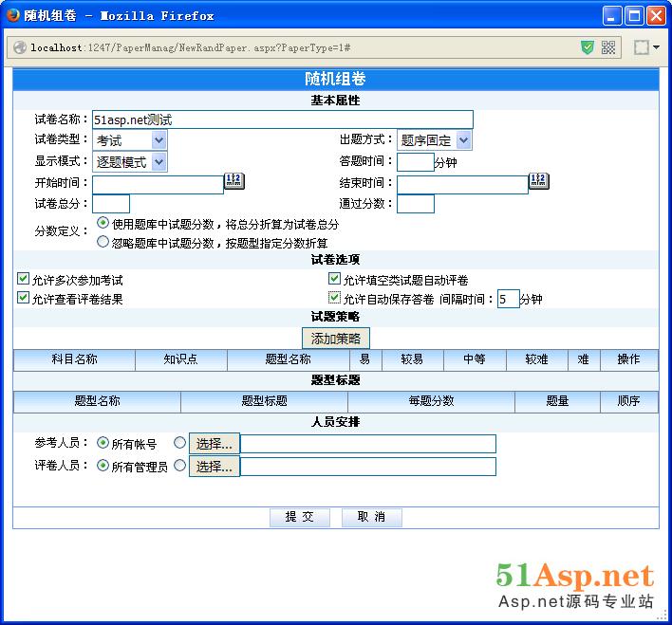Expand the toolbar dropdown arrow beside layout icon
Screen dimensions: 672x625
click(656, 47)
